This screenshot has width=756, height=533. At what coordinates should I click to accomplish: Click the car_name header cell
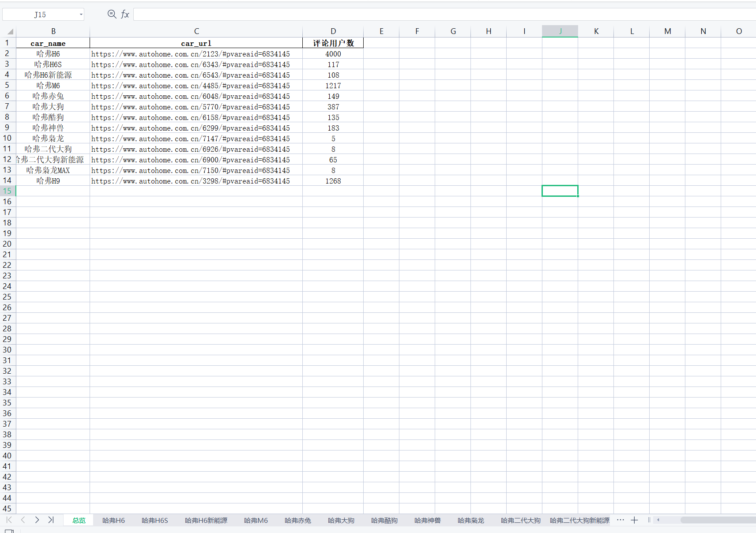[53, 43]
